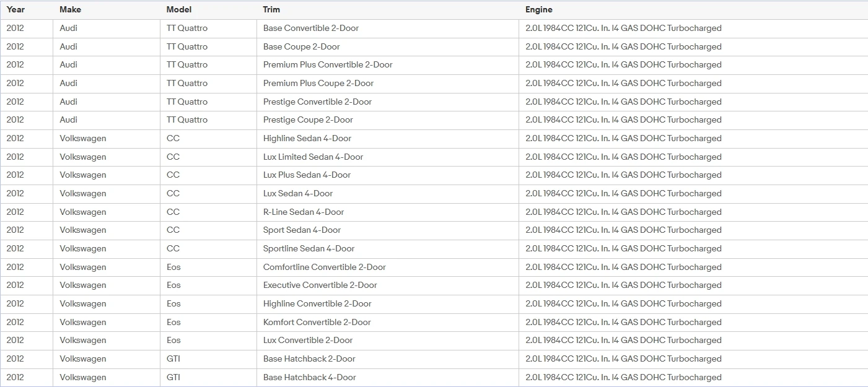
Task: Click engine cell in Base Coupe row
Action: (693, 47)
